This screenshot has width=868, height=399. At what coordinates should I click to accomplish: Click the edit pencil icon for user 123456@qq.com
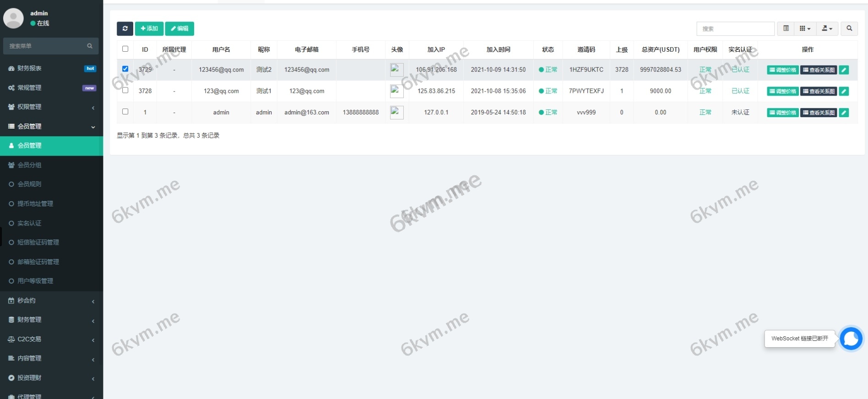pos(844,70)
